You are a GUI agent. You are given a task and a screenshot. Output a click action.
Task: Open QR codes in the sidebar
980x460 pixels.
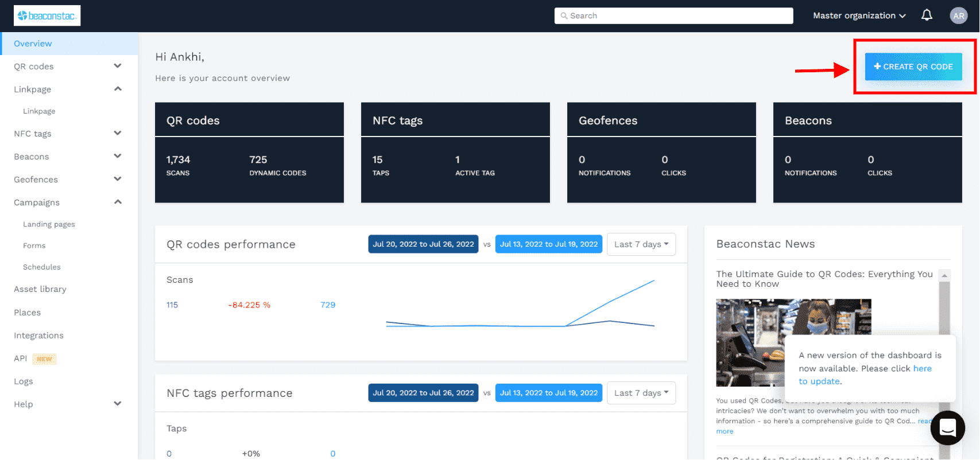34,67
